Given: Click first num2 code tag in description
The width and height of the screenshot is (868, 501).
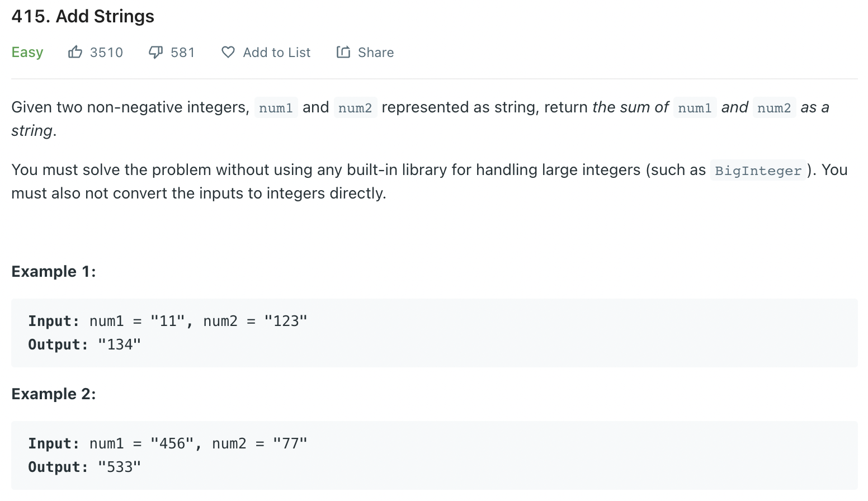Looking at the screenshot, I should point(355,107).
